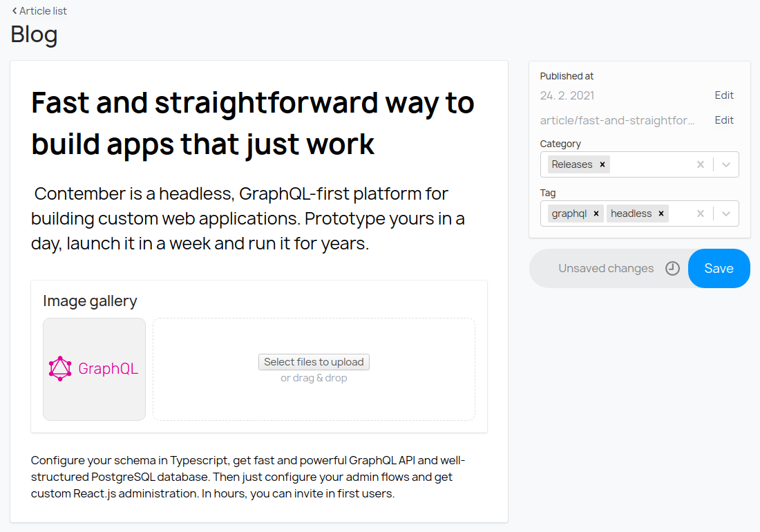Remove the headless tag

(x=661, y=213)
